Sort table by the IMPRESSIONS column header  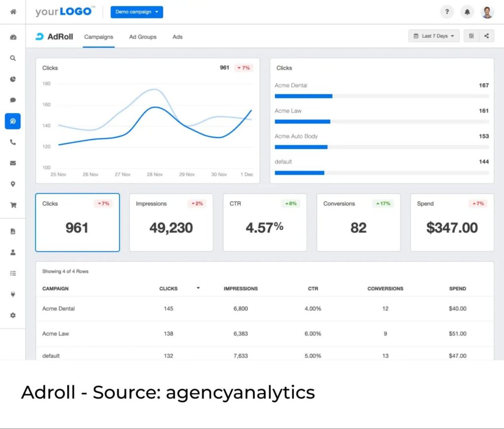(241, 289)
